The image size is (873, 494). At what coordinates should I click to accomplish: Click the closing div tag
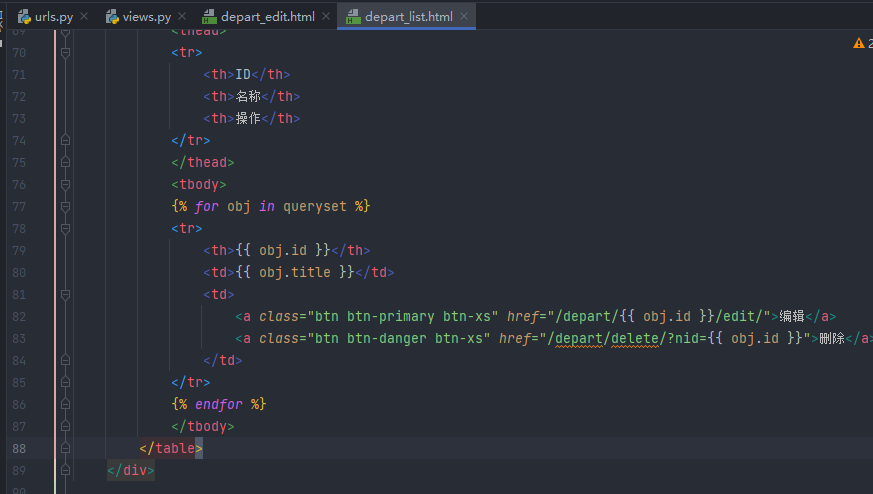pyautogui.click(x=131, y=471)
